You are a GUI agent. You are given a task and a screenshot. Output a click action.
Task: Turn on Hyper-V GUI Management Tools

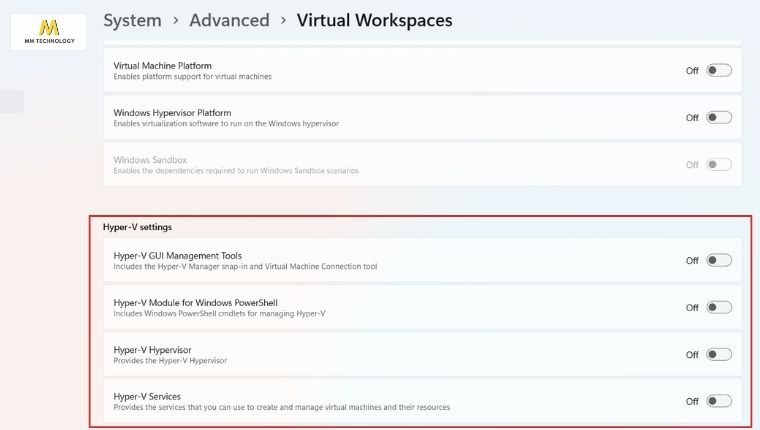click(719, 260)
